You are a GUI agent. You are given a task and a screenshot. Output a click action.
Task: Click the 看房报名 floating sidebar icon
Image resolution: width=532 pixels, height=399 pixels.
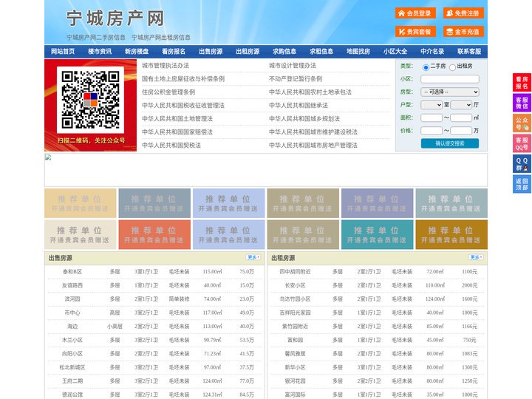(x=522, y=82)
